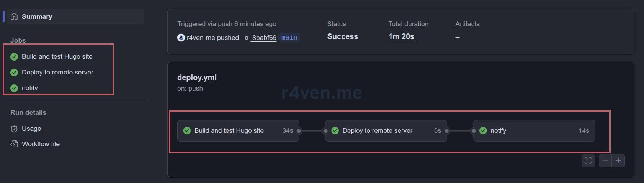Click the green check beside sidebar notify job
This screenshot has width=644, height=183.
click(14, 88)
